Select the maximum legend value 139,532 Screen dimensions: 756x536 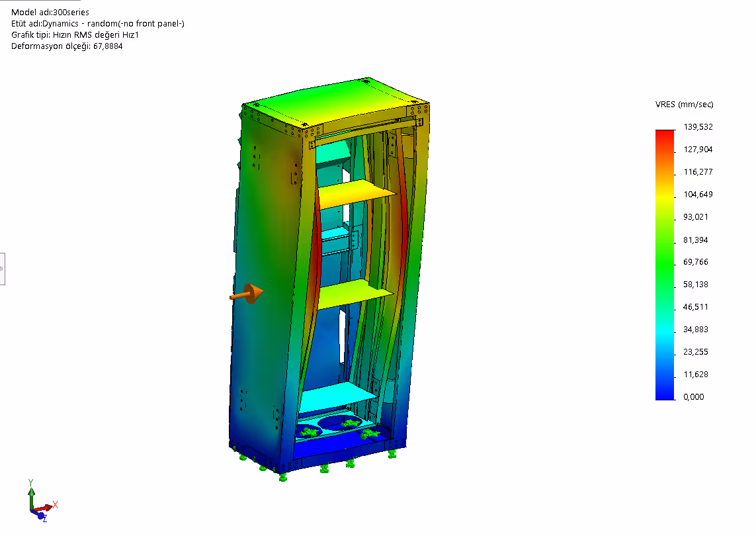[x=698, y=127]
